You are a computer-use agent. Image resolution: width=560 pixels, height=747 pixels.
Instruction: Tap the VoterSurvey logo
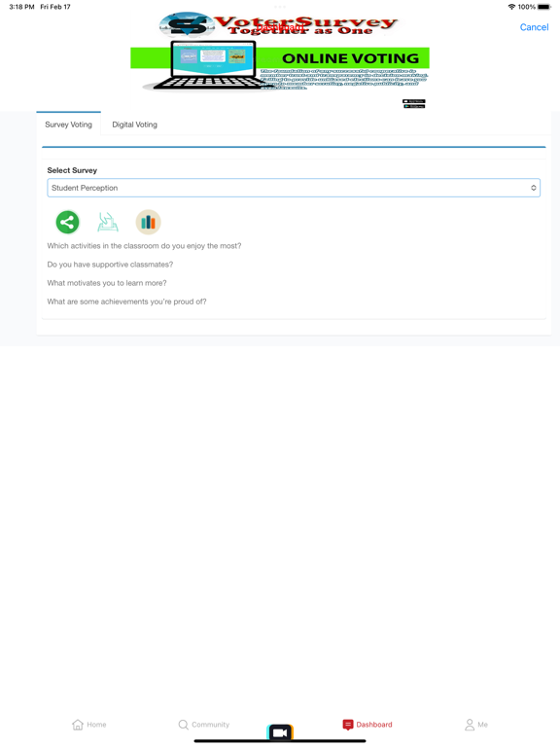click(278, 24)
